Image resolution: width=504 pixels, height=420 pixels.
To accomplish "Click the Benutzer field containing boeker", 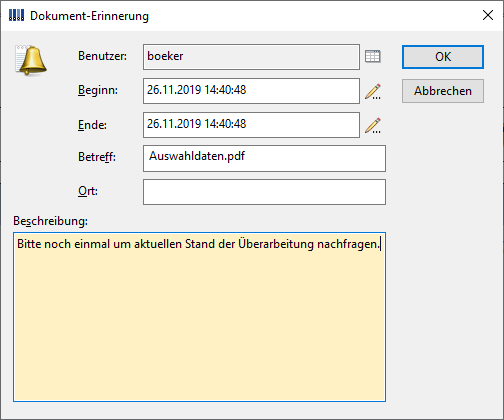I will (x=251, y=57).
